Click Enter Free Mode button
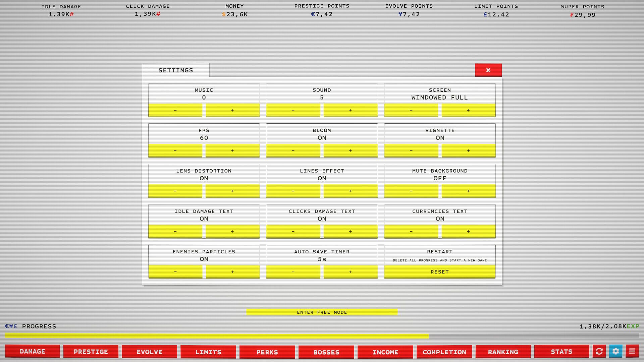Image resolution: width=644 pixels, height=362 pixels. 322,312
